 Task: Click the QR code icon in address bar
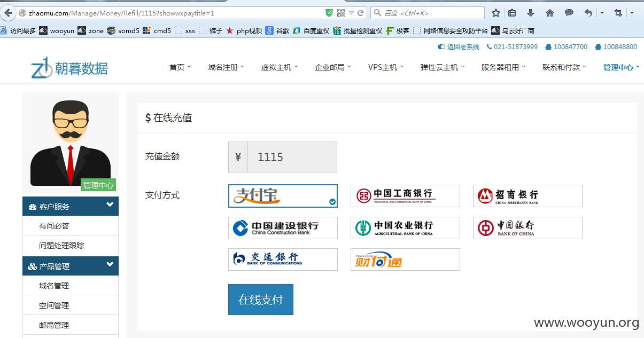click(x=341, y=13)
